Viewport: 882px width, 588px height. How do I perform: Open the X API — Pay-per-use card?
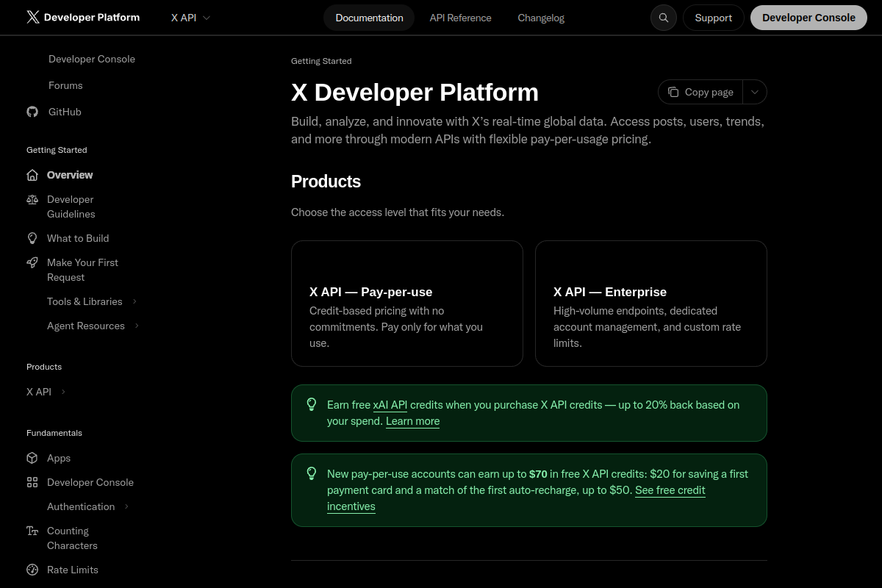tap(407, 304)
